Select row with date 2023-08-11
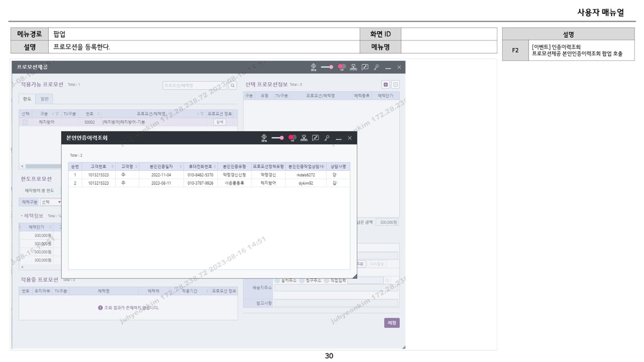Viewport: 644px width, 362px height. pyautogui.click(x=209, y=183)
